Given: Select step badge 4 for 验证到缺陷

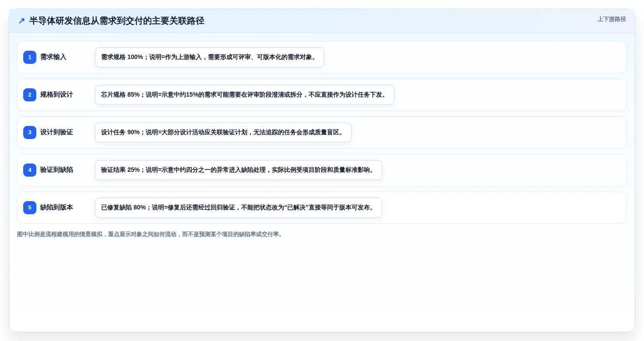Looking at the screenshot, I should (30, 170).
